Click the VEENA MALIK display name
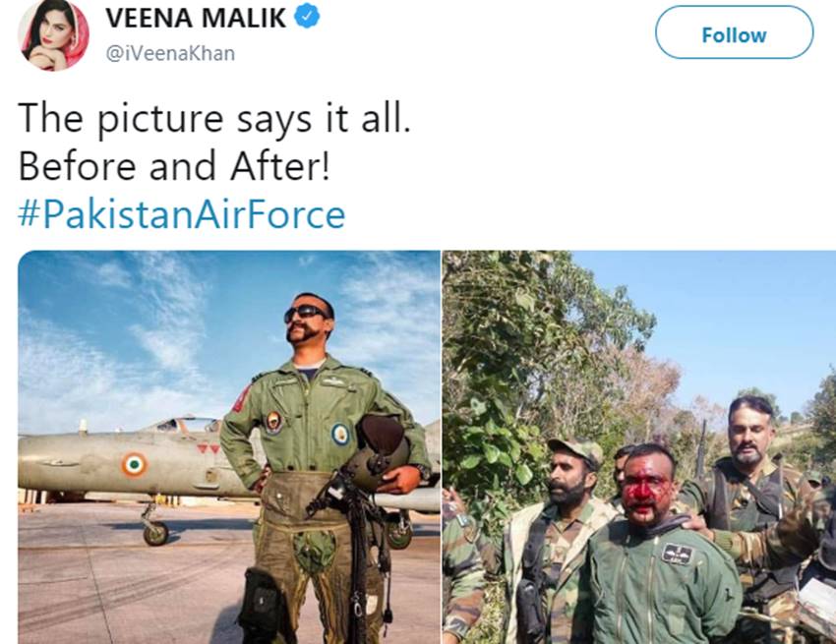 [x=196, y=18]
